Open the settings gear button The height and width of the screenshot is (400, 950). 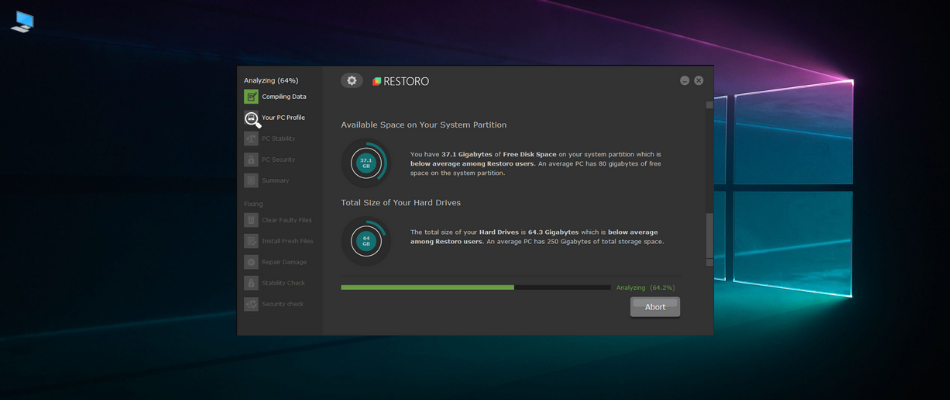tap(351, 81)
